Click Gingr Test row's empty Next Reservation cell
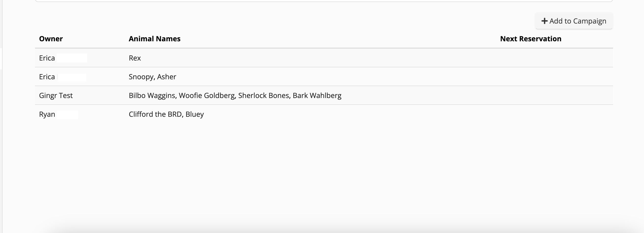Viewport: 644px width, 233px height. coord(530,95)
